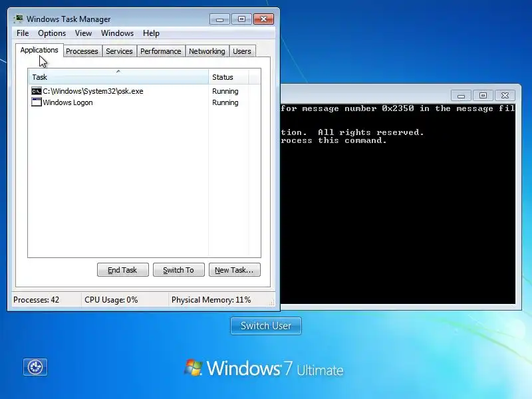Switch to the Processes tab
Image resolution: width=532 pixels, height=399 pixels.
(x=82, y=51)
